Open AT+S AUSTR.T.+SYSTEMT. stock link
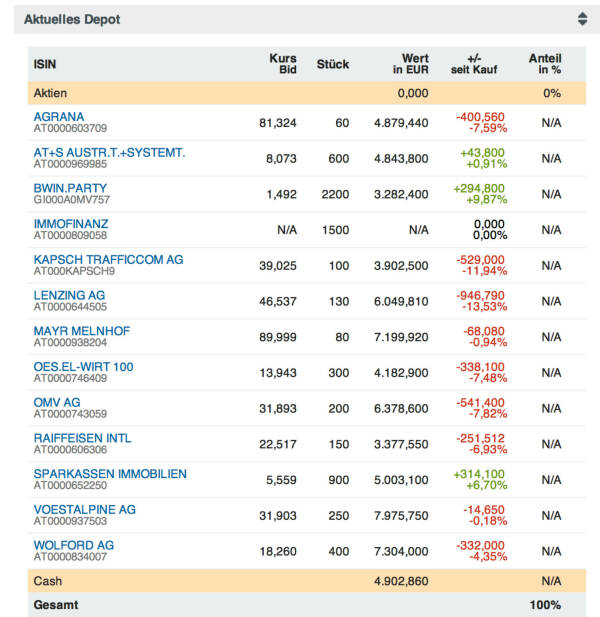Viewport: 600px width, 617px height. pyautogui.click(x=109, y=153)
